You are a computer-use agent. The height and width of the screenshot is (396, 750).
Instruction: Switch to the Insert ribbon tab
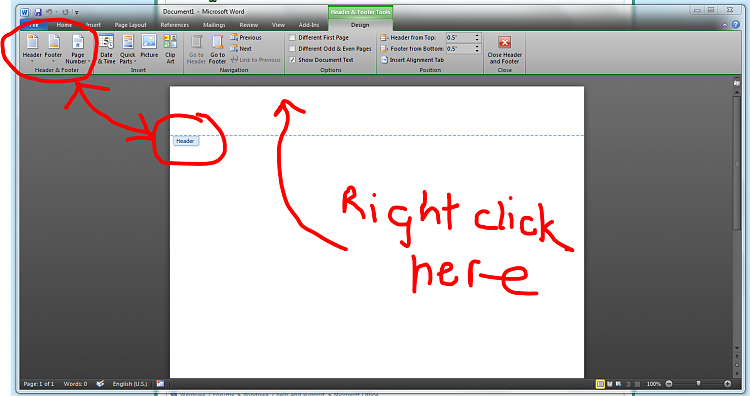pyautogui.click(x=93, y=25)
